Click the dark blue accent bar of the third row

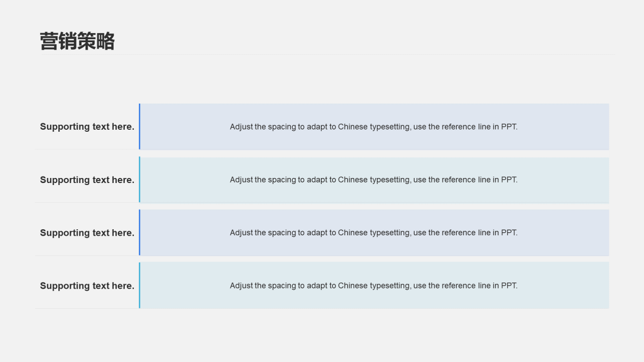point(139,232)
